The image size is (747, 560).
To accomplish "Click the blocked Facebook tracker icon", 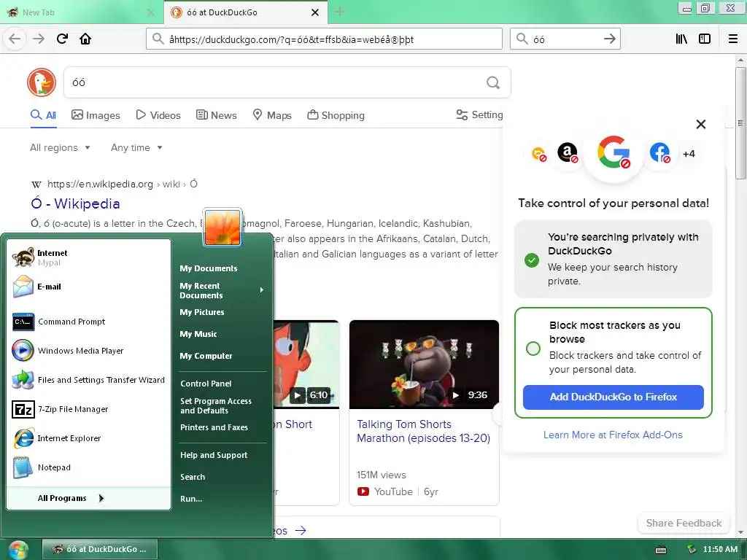I will click(x=659, y=153).
